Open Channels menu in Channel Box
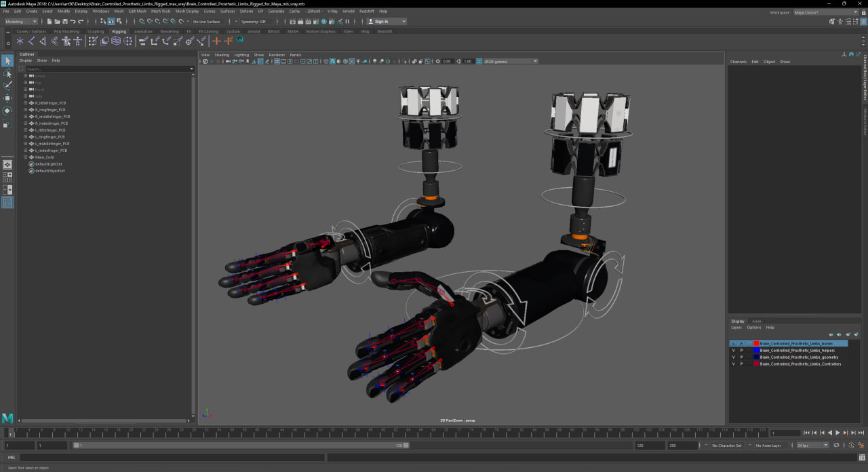 [738, 62]
